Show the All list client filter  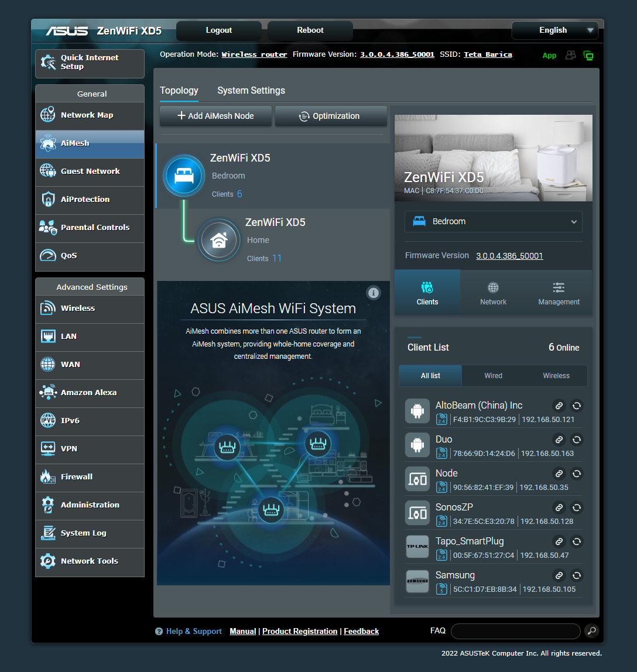(x=430, y=375)
